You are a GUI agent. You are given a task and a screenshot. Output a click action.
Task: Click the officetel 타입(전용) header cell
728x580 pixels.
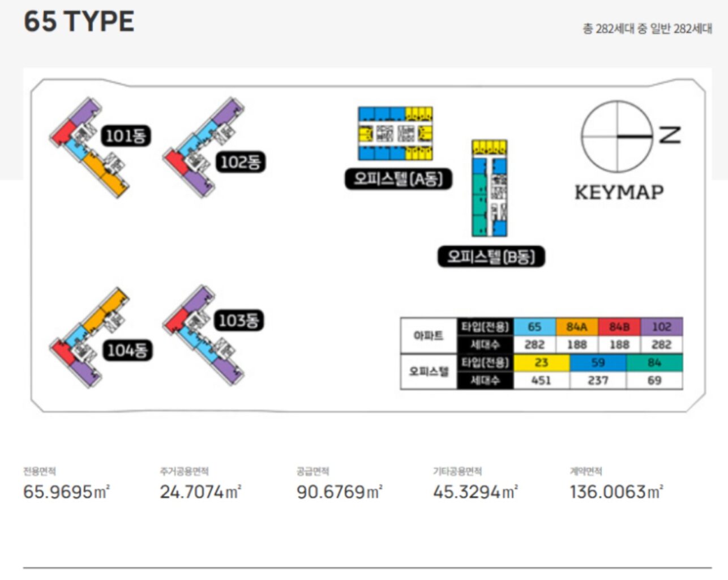(x=485, y=362)
